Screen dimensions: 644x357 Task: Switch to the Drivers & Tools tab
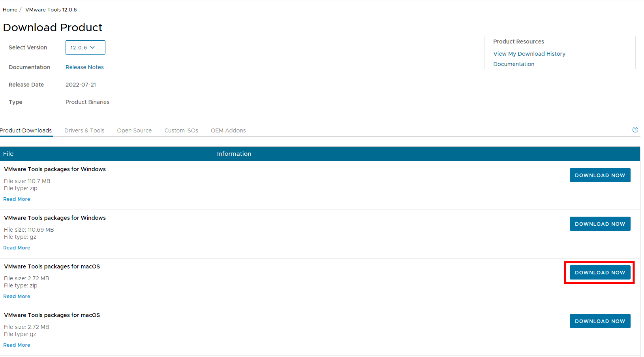tap(84, 130)
